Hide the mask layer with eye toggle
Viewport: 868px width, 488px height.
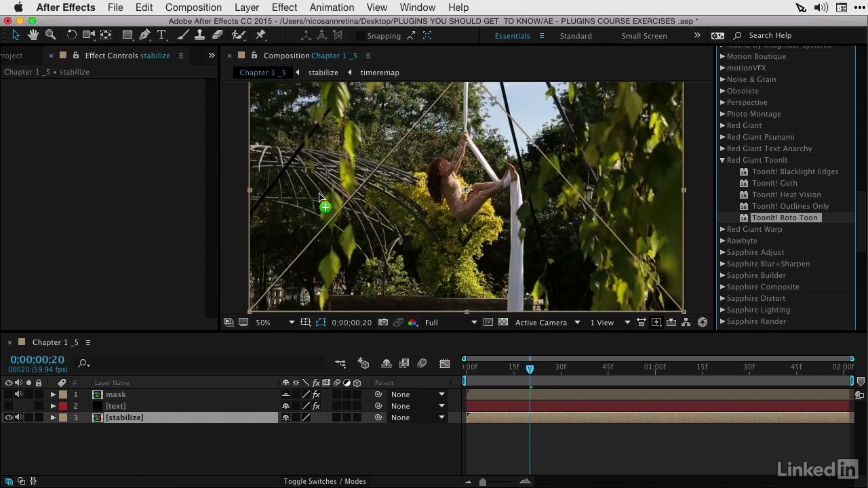coord(9,394)
